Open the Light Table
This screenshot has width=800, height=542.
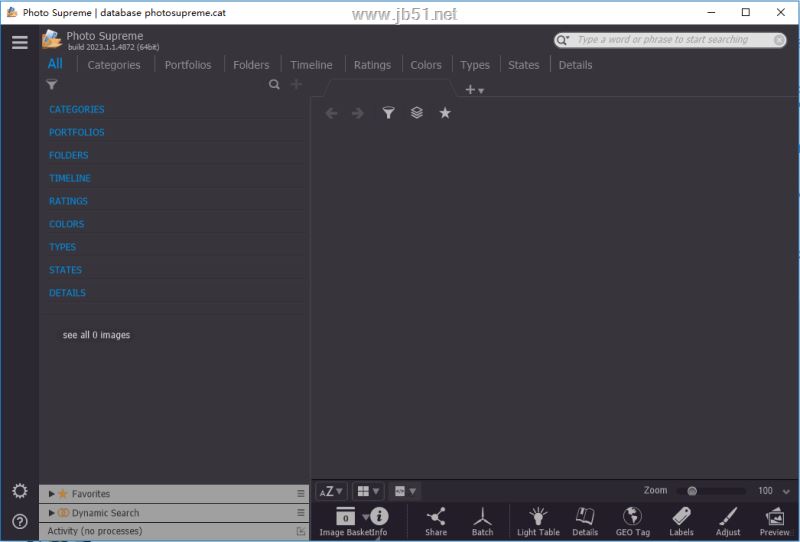coord(538,522)
